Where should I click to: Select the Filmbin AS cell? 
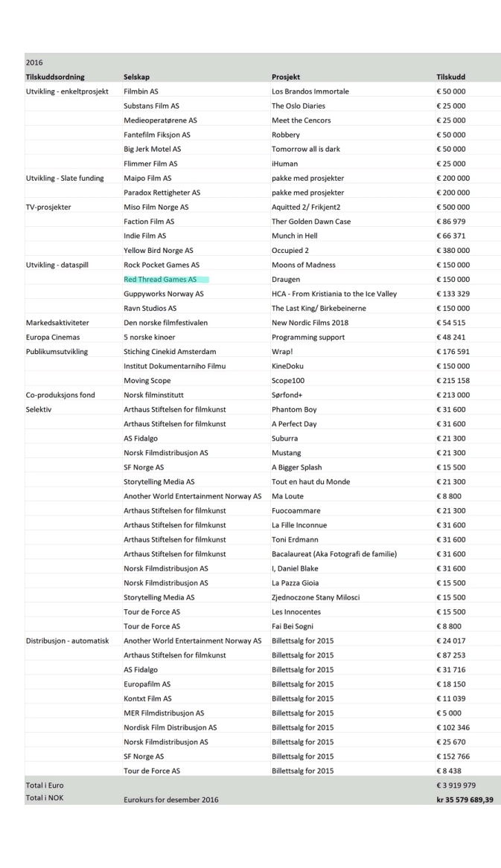pyautogui.click(x=141, y=91)
